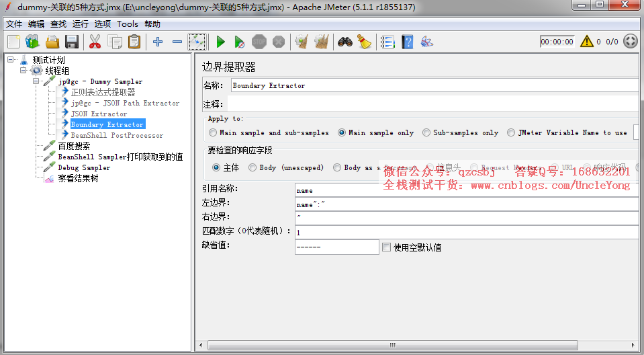This screenshot has width=644, height=355.
Task: Open the 编辑 menu
Action: [36, 24]
